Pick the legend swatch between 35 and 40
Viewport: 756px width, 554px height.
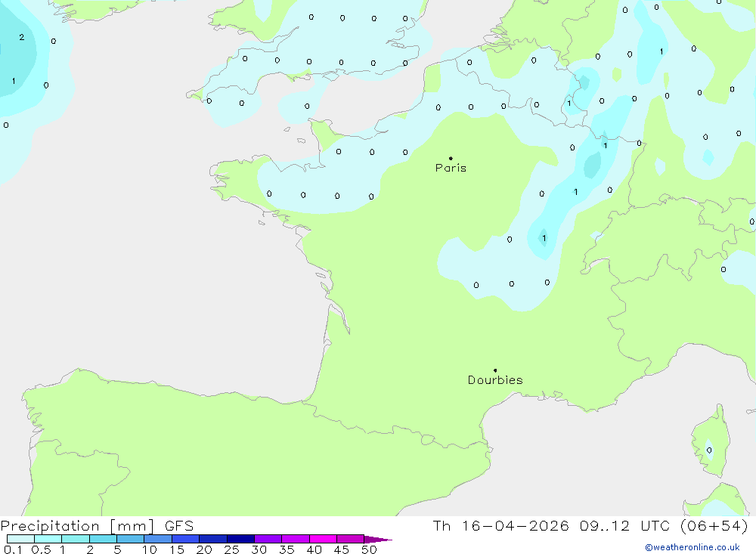coord(296,539)
